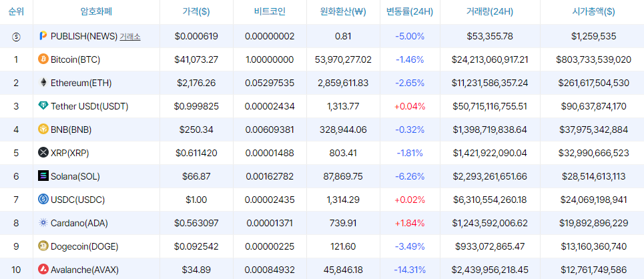Click the sponsored rank symbol beside PUBLISH
Image resolution: width=644 pixels, height=279 pixels.
coord(16,37)
